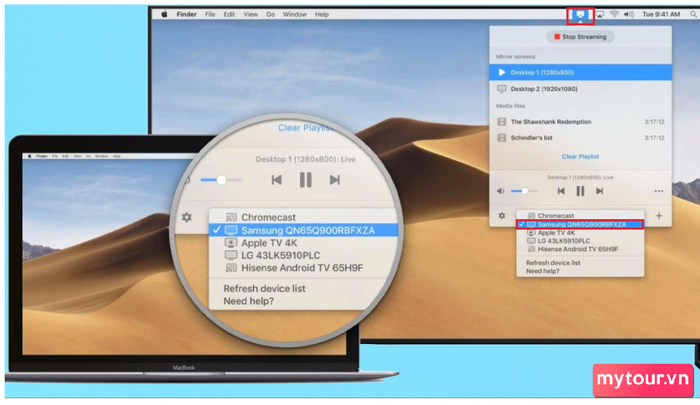
Task: Select Samsung QN65Q900RBFXZA in the magnified list
Action: tap(304, 230)
